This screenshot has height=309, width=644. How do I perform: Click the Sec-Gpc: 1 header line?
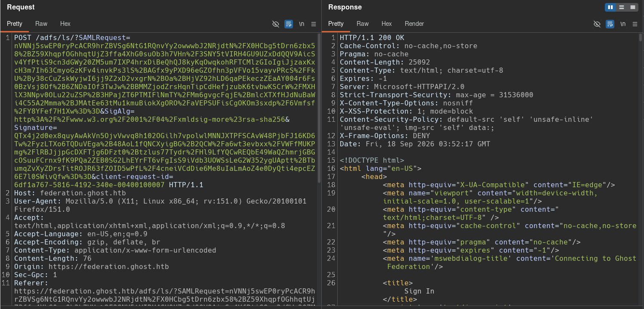click(36, 275)
